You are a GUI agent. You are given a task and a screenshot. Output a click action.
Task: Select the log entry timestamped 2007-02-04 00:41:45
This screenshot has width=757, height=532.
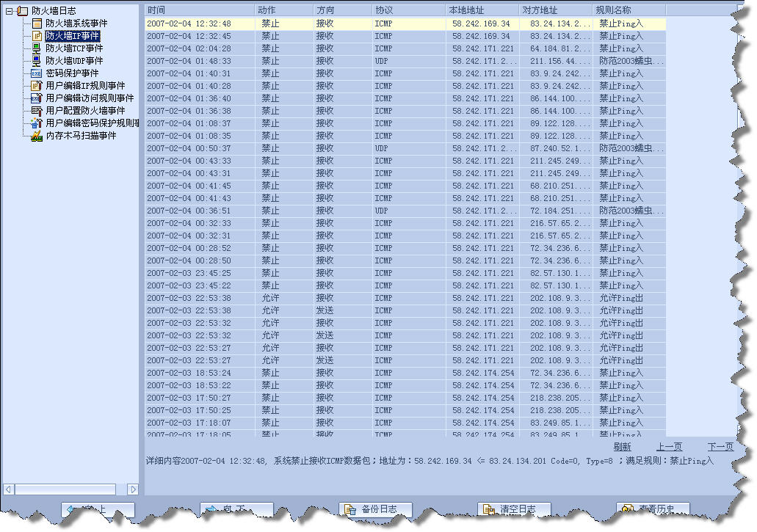click(x=405, y=186)
